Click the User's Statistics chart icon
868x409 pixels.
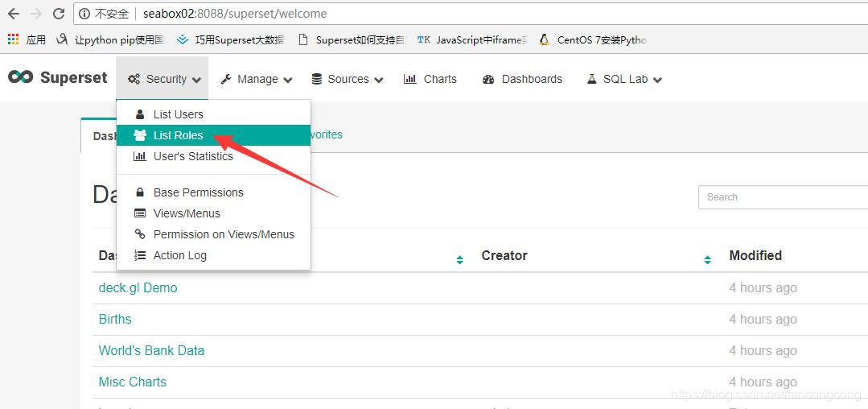tap(140, 156)
